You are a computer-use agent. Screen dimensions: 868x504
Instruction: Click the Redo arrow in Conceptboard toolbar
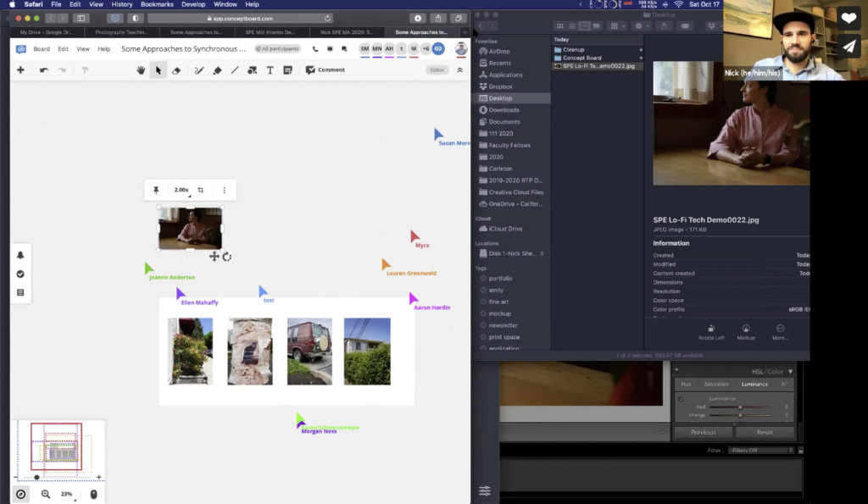pos(62,69)
